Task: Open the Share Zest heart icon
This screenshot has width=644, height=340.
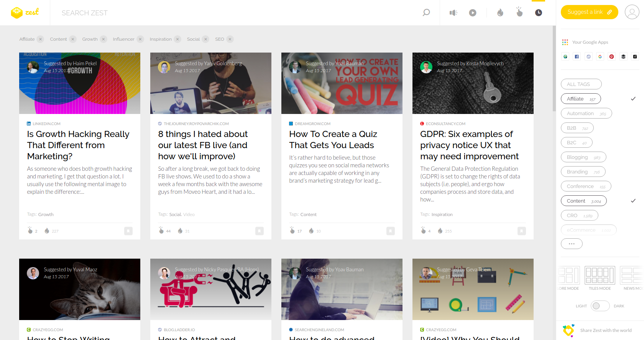Action: point(568,330)
